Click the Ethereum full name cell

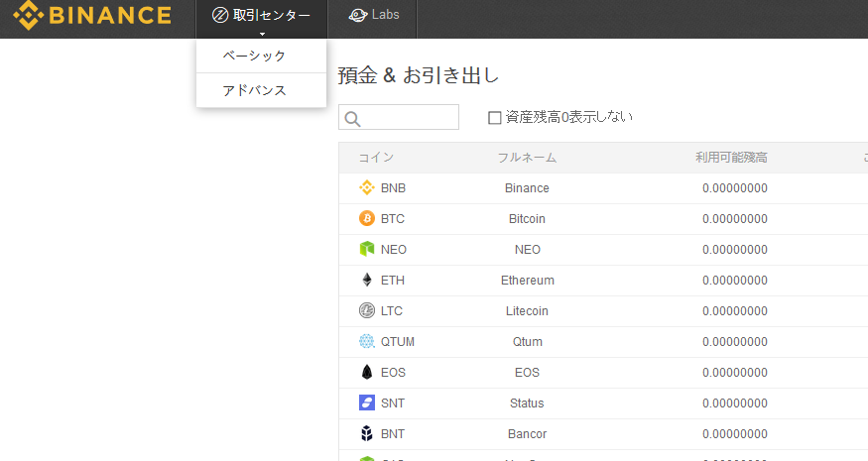527,281
